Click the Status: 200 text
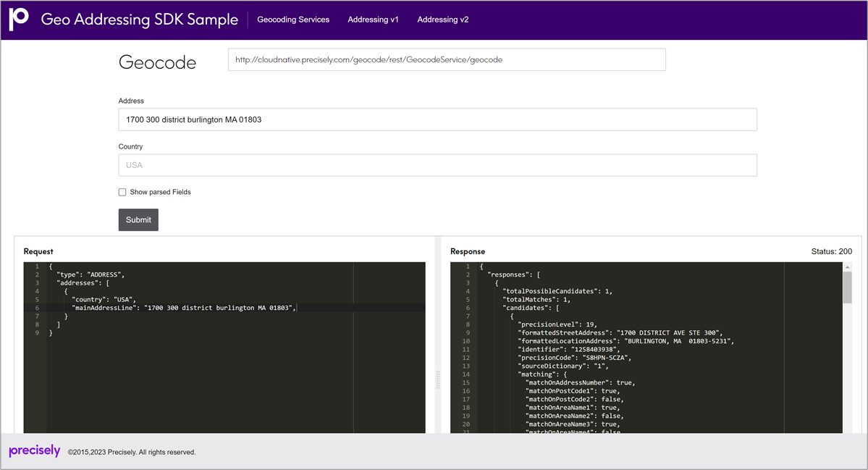868x470 pixels. click(832, 251)
